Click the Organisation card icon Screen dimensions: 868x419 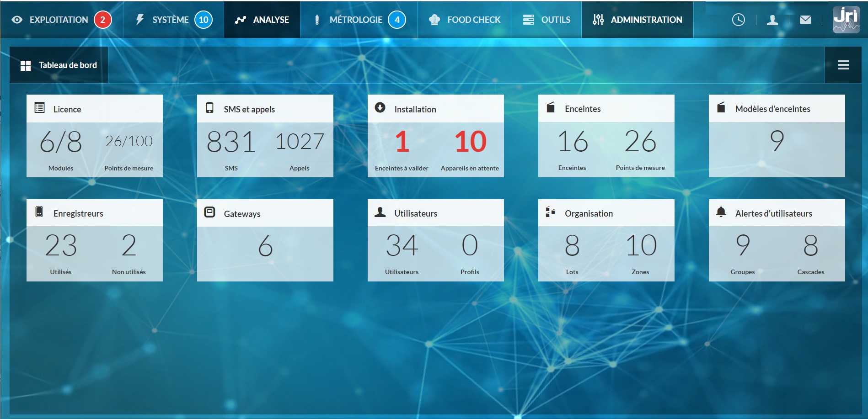[x=551, y=212]
